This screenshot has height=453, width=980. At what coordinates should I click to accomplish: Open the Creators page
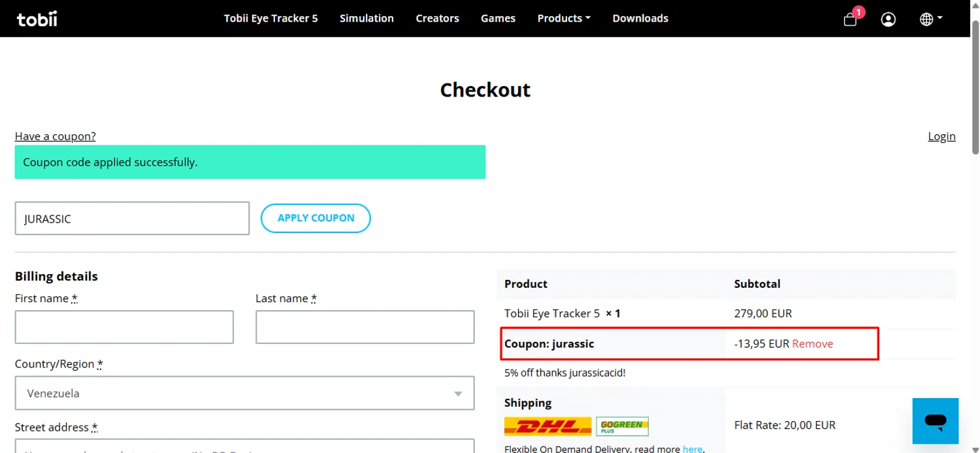click(x=437, y=18)
